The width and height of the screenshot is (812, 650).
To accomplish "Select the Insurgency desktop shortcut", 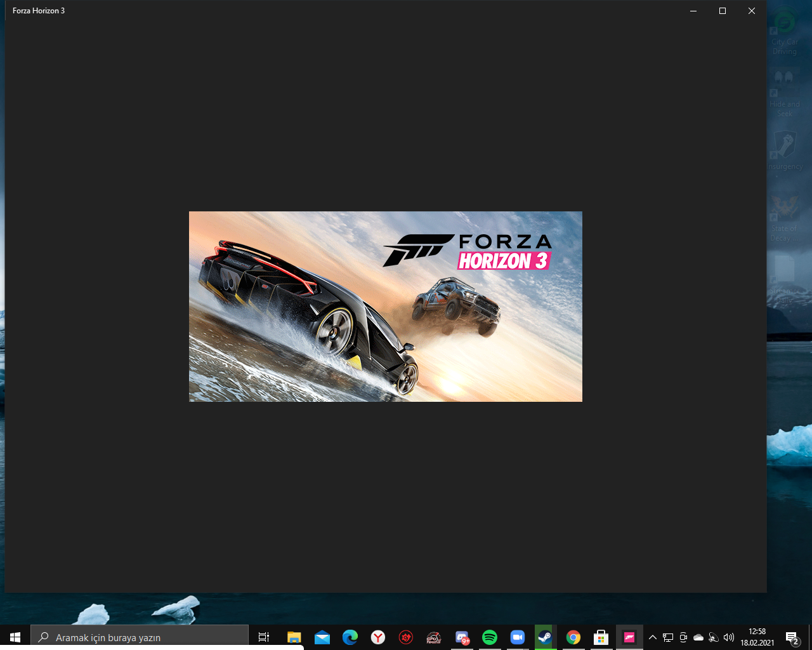I will (x=785, y=151).
